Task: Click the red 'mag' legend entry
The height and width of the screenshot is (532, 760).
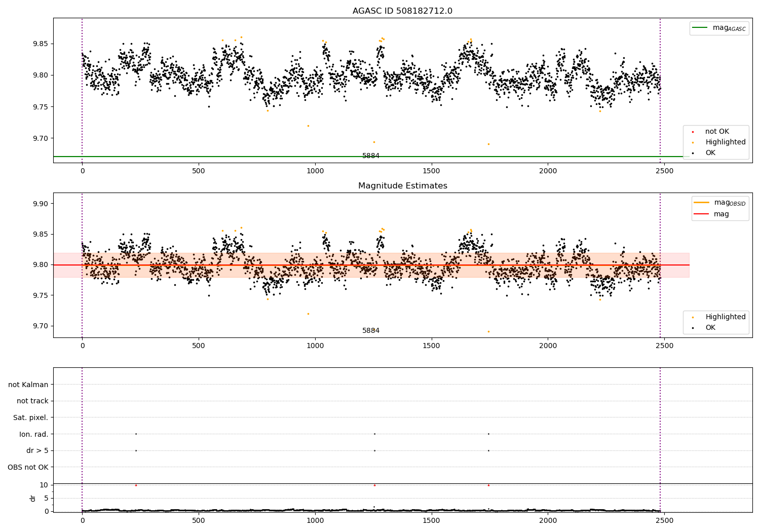Action: [702, 214]
